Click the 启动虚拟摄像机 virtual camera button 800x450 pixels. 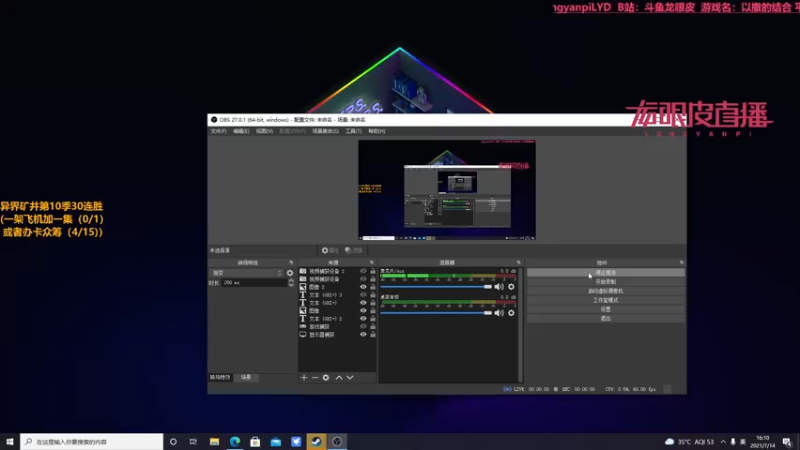pyautogui.click(x=606, y=291)
